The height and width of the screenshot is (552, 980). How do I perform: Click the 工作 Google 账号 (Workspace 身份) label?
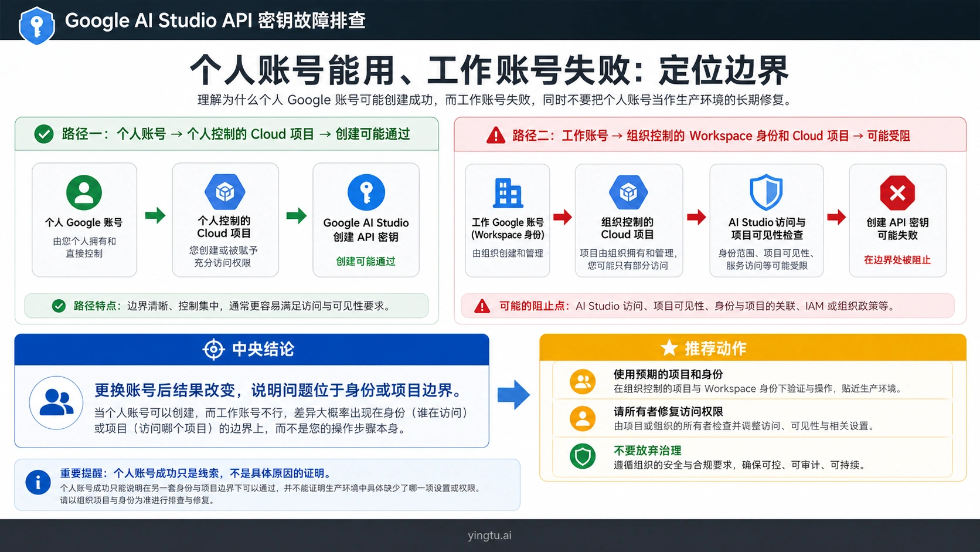tap(508, 228)
